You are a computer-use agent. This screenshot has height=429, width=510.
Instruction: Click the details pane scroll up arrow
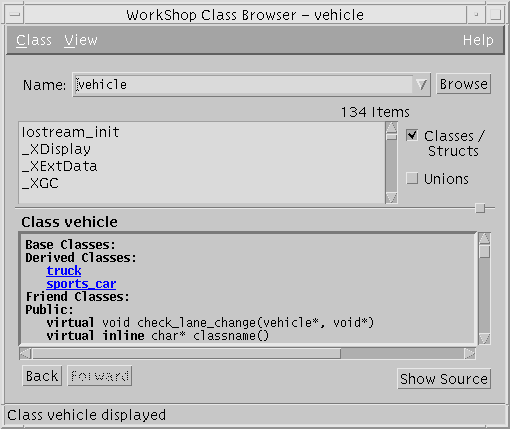coord(484,238)
